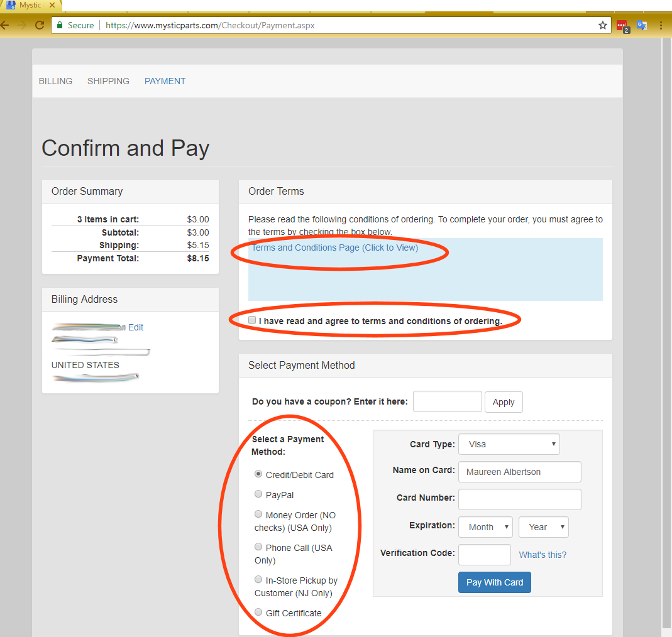The height and width of the screenshot is (637, 672).
Task: Open the Terms and Conditions Page link
Action: (334, 248)
